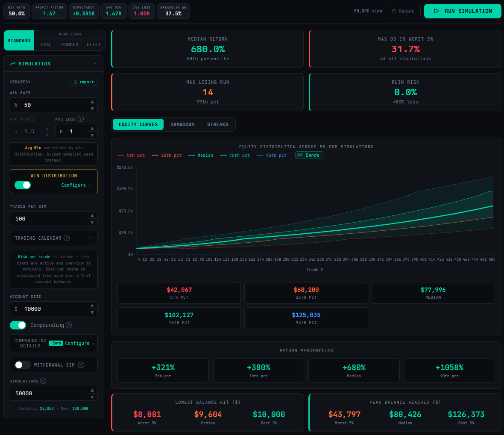
Task: Switch to the Streaks tab
Action: 217,124
